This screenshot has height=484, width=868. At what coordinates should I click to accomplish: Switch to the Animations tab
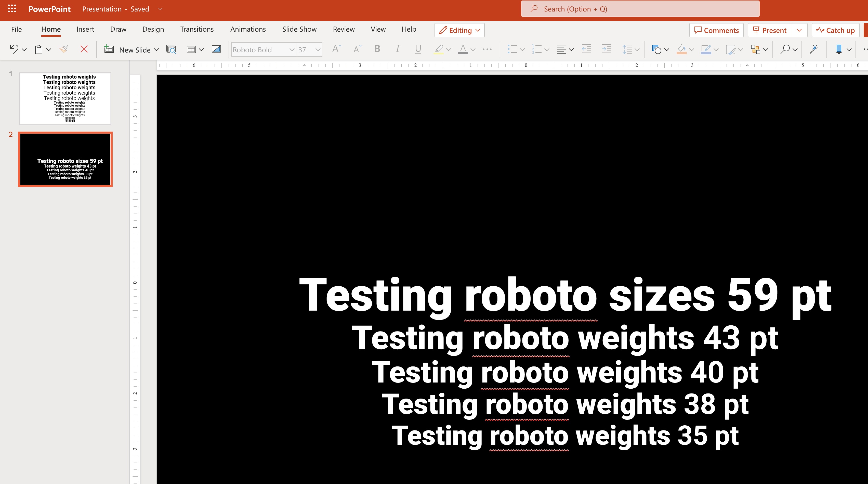pyautogui.click(x=248, y=29)
